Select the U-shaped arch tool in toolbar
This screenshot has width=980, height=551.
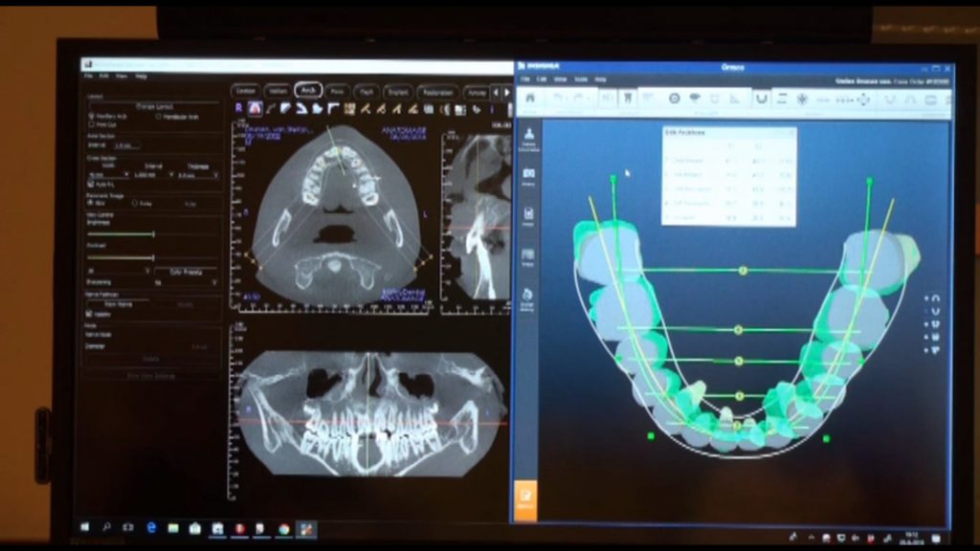tap(761, 99)
